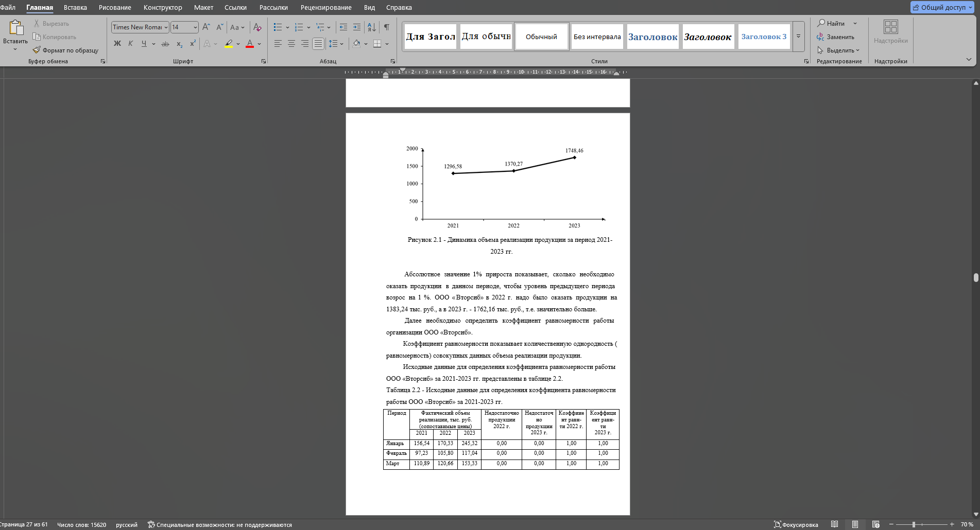
Task: Apply the Heading 3 (Заголовок 3) style
Action: (764, 37)
